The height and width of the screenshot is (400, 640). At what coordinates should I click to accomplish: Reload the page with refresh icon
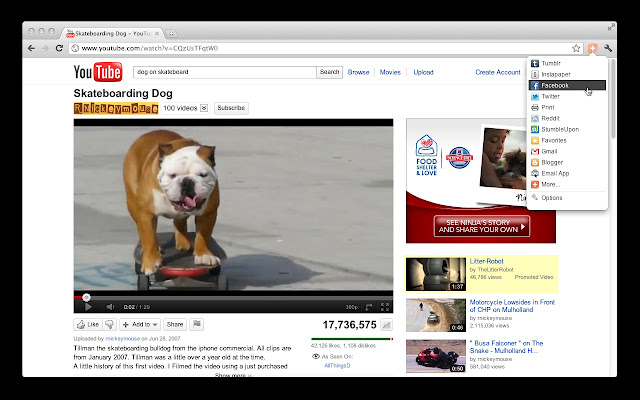coord(59,48)
